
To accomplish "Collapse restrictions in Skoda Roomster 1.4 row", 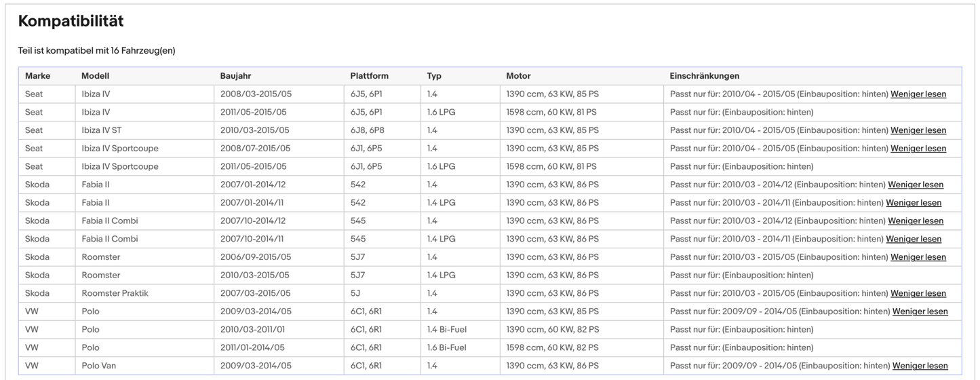I will (918, 257).
